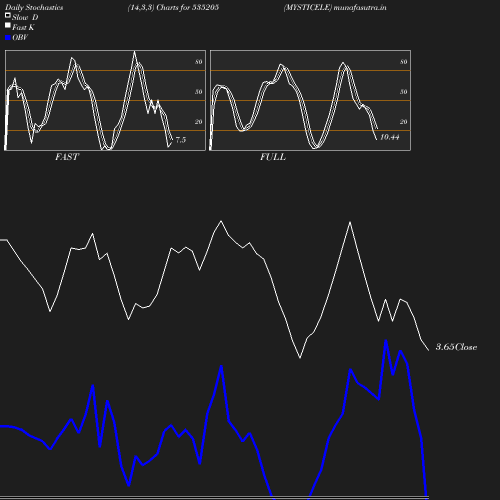The width and height of the screenshot is (500, 500).
Task: Click the FAST chart caption
Action: pyautogui.click(x=67, y=157)
